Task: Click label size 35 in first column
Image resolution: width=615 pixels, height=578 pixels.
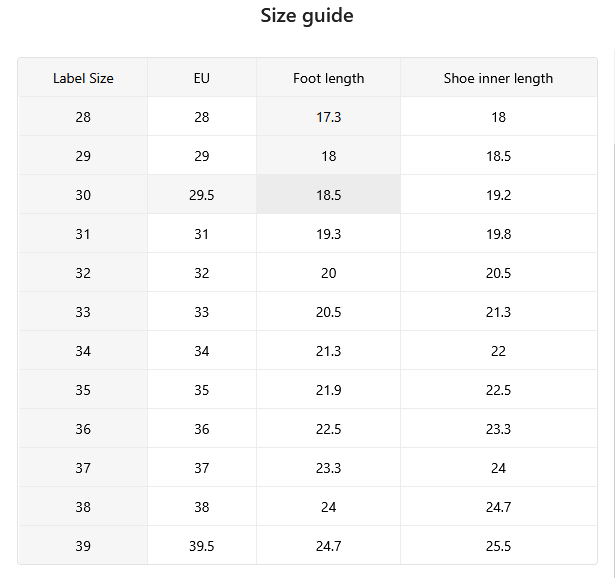Action: (83, 389)
